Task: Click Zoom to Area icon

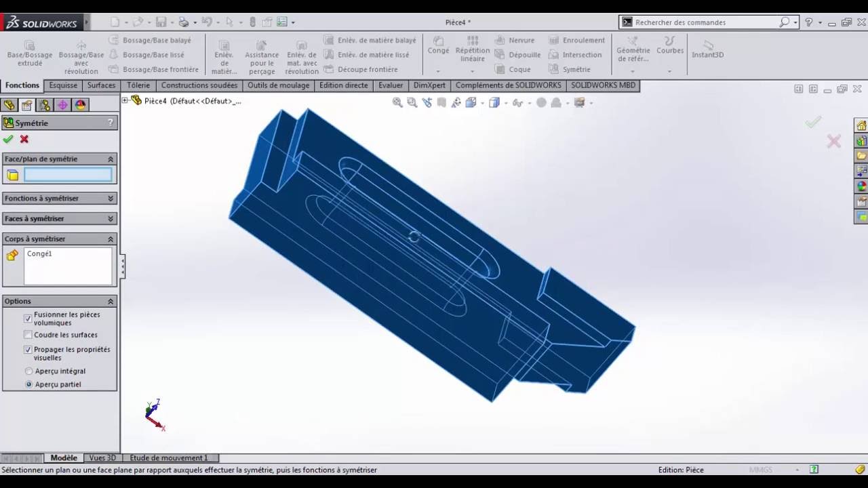Action: pyautogui.click(x=412, y=103)
